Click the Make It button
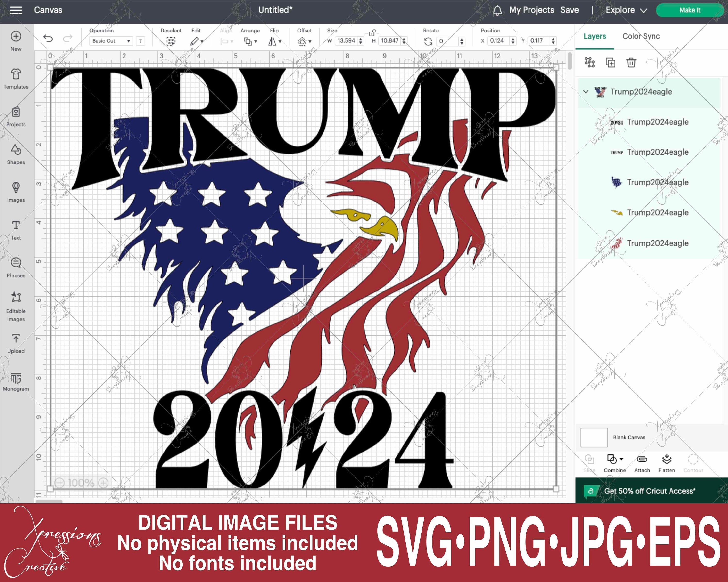This screenshot has height=582, width=728. pos(689,10)
